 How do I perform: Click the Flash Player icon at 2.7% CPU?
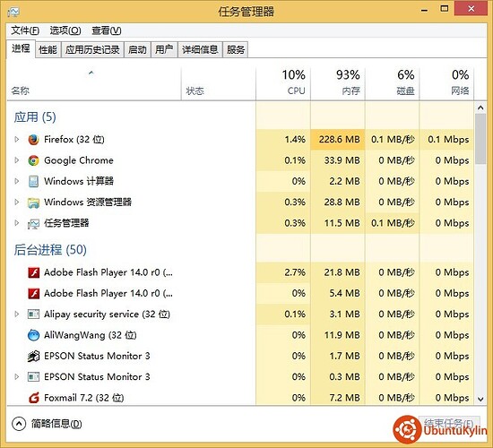[x=34, y=272]
